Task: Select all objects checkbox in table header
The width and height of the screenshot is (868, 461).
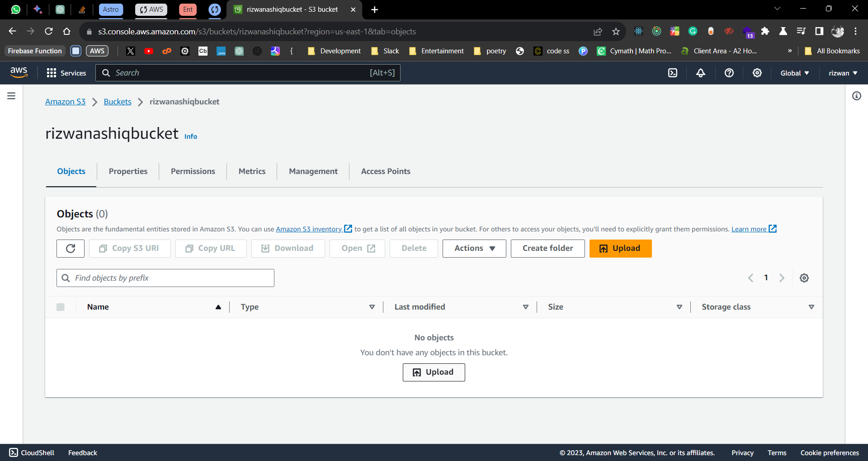Action: [x=61, y=307]
